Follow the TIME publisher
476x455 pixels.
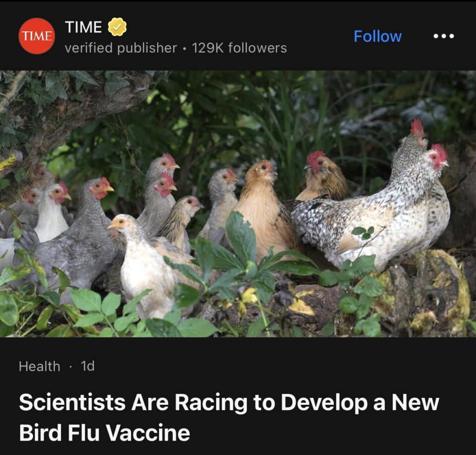(377, 36)
